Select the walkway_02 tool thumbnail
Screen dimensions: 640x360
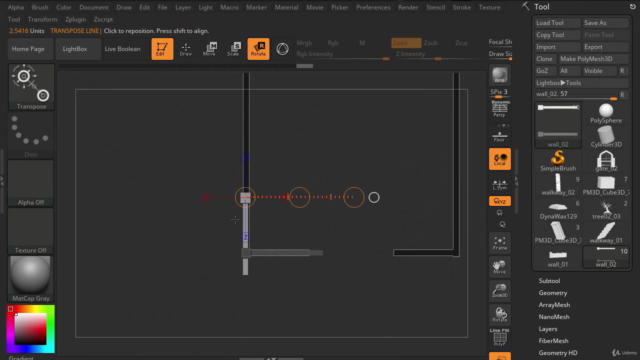click(558, 185)
